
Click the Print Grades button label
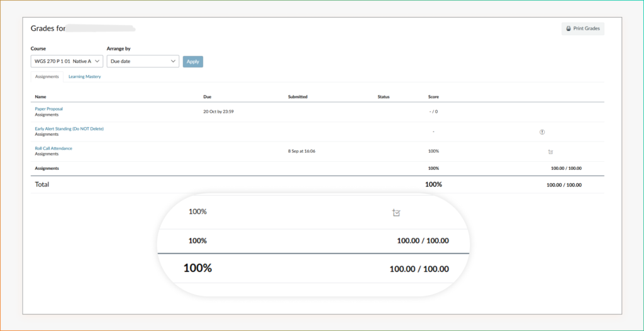(x=586, y=28)
